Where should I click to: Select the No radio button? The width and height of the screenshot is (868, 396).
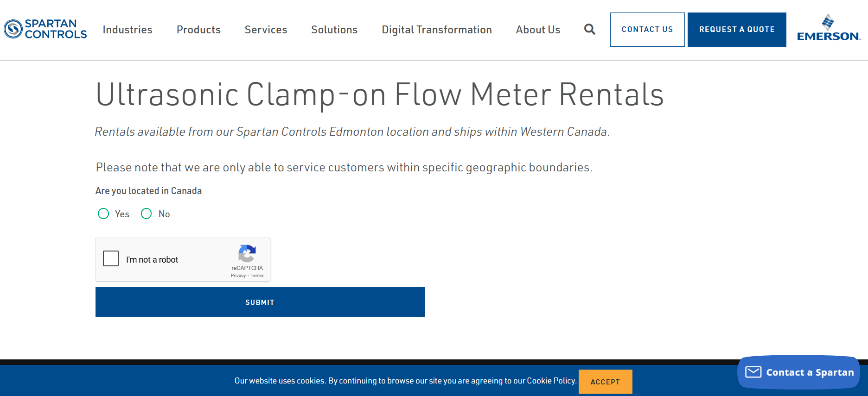click(x=147, y=214)
